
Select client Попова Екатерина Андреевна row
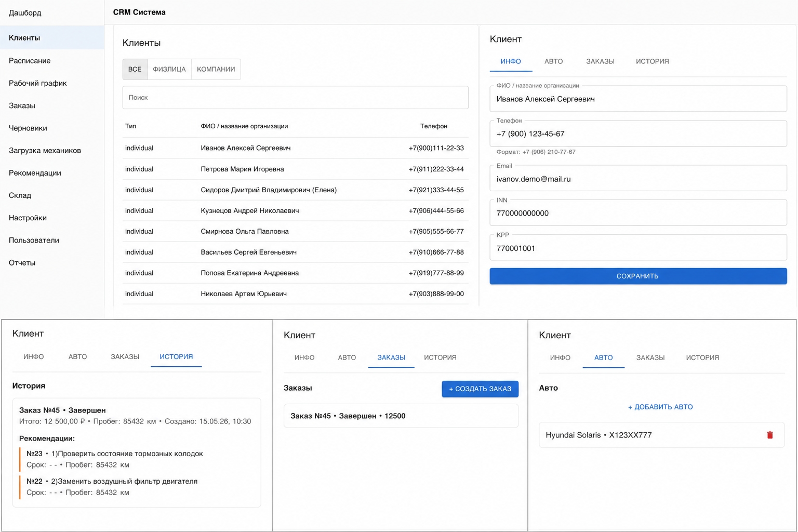tap(295, 273)
